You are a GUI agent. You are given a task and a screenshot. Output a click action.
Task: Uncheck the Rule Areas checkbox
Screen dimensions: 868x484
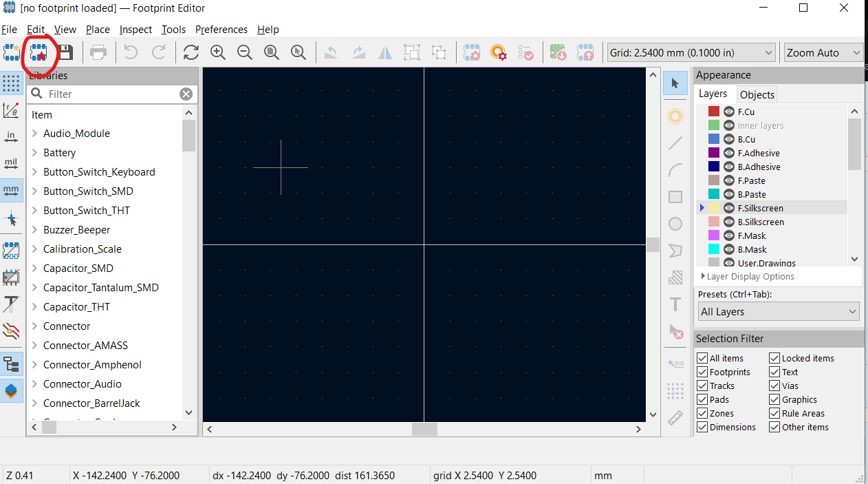[774, 413]
